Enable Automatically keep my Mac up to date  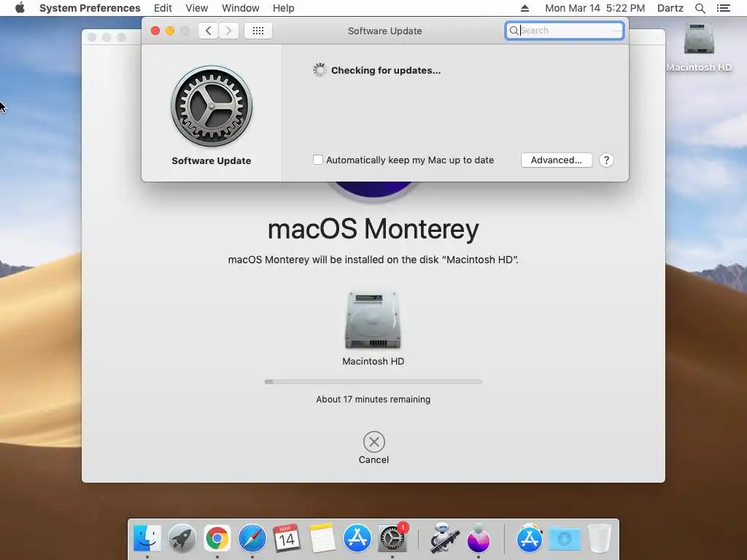pyautogui.click(x=318, y=160)
